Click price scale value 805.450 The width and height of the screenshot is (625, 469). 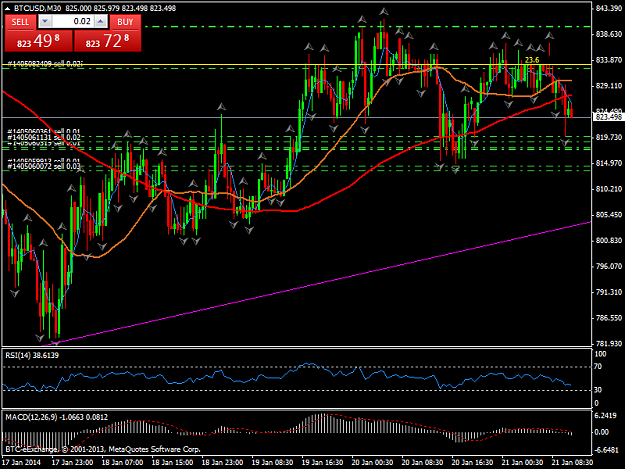click(608, 214)
